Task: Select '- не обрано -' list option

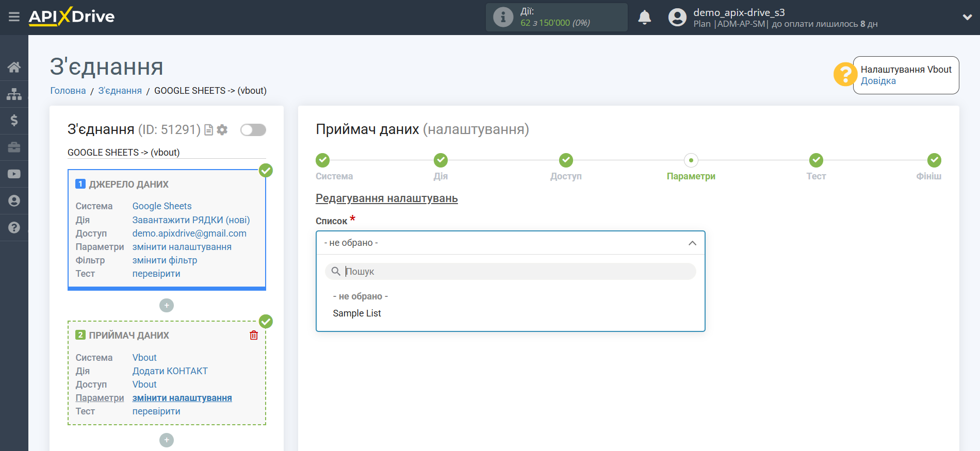Action: click(361, 296)
